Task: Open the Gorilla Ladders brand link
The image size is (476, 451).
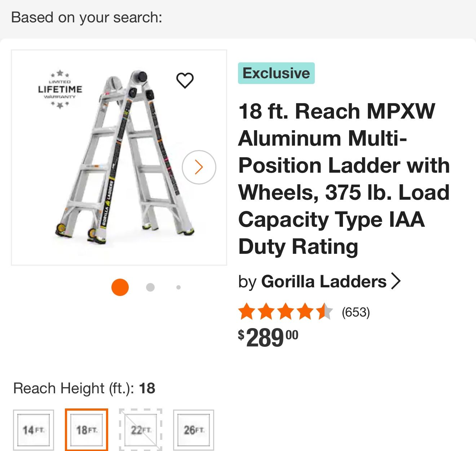Action: (x=323, y=281)
